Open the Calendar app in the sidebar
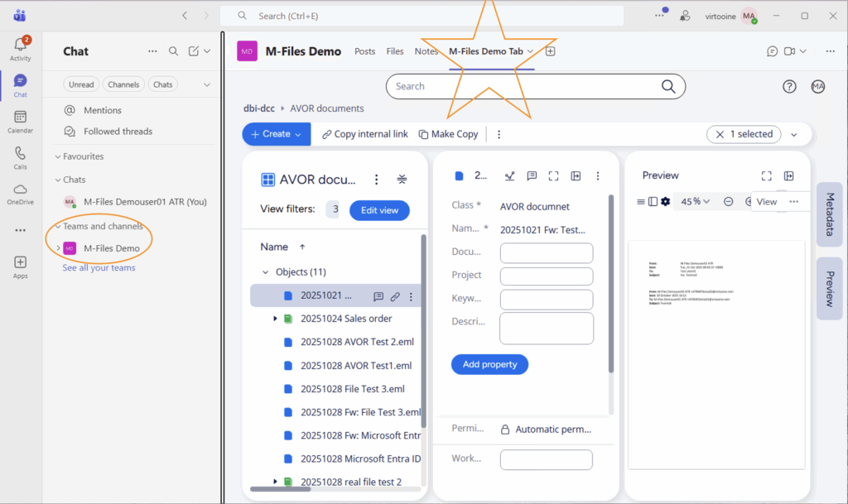This screenshot has height=504, width=848. pyautogui.click(x=21, y=122)
